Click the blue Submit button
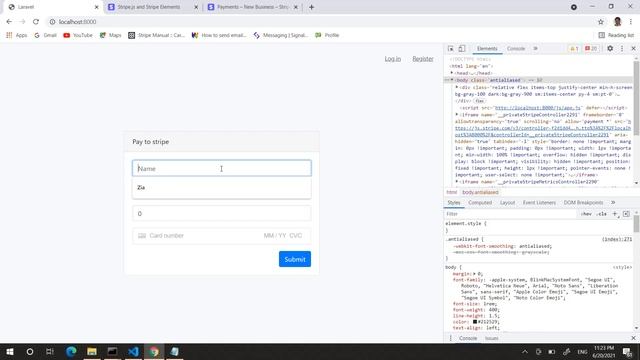 click(295, 259)
